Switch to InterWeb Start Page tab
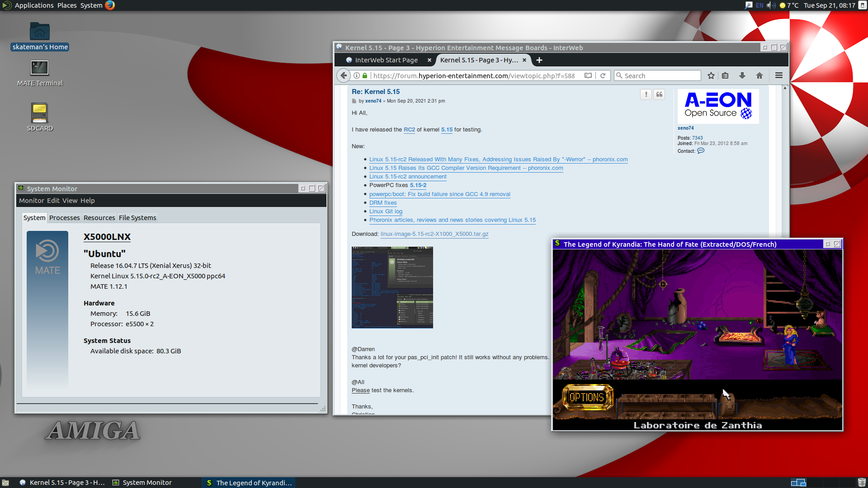Screen dimensions: 868x488 coord(386,60)
